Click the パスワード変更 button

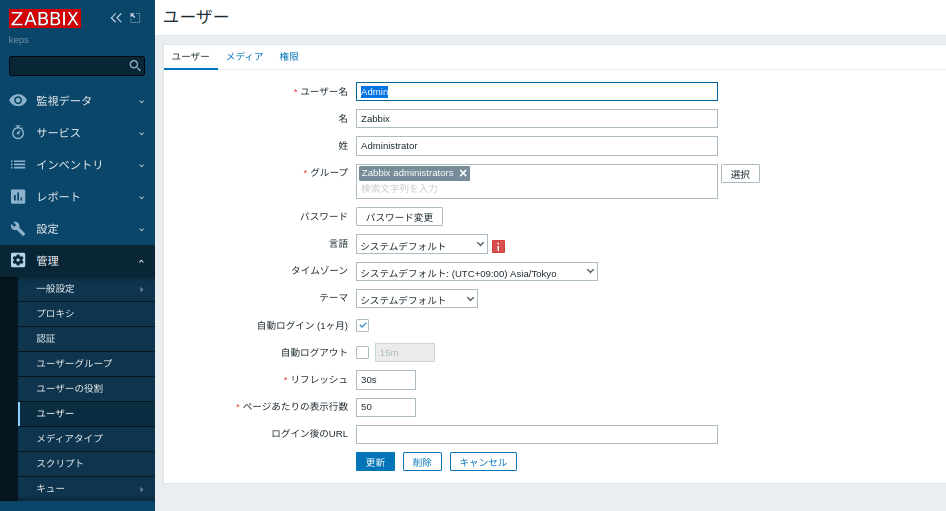[399, 217]
